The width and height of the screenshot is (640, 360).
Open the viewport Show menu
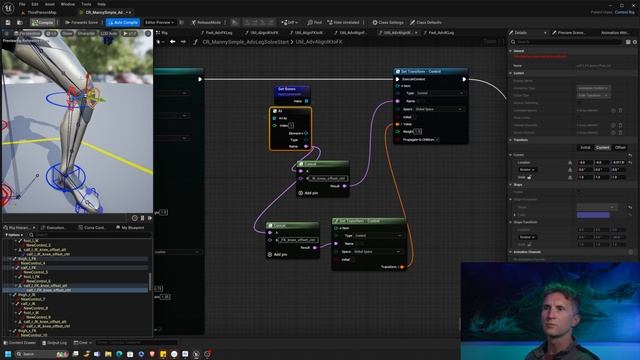click(x=67, y=33)
